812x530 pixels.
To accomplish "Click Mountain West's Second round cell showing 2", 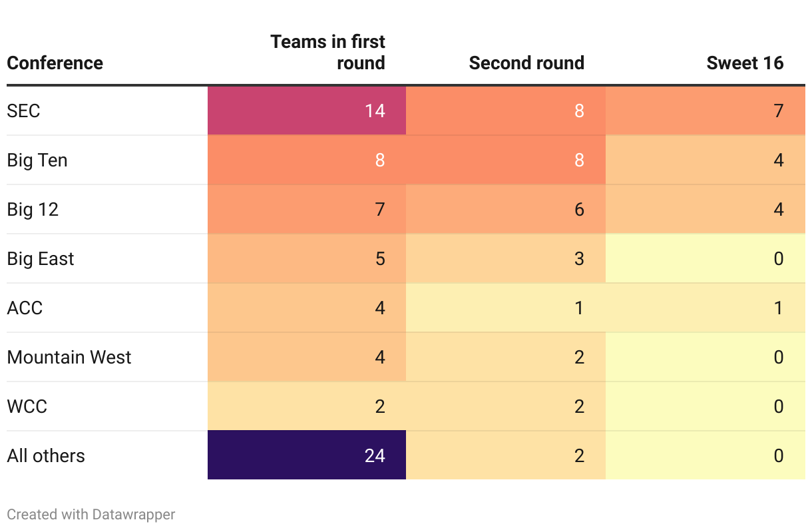I will click(506, 358).
